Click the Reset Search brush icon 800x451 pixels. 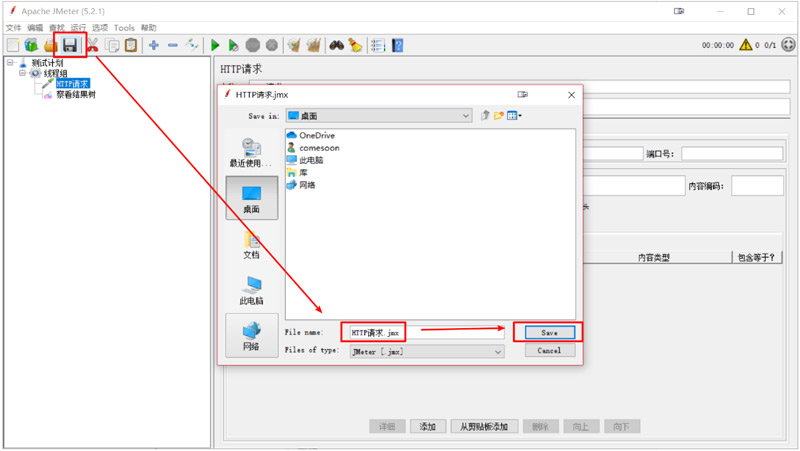(x=355, y=45)
